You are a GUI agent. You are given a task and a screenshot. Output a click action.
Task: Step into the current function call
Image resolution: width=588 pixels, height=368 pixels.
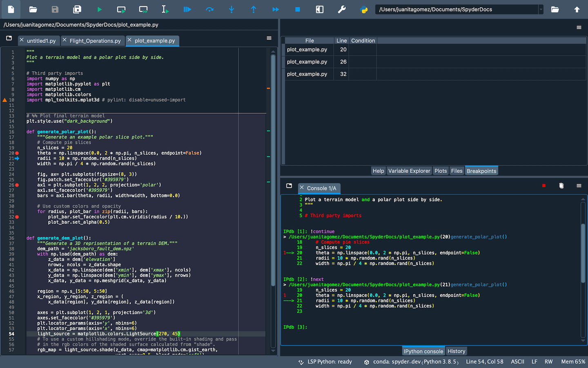pyautogui.click(x=232, y=9)
